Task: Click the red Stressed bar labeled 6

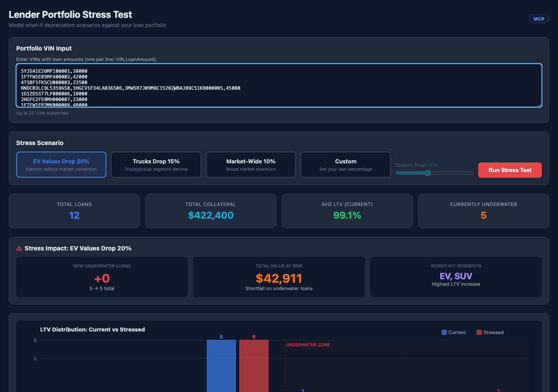Action: pyautogui.click(x=254, y=366)
